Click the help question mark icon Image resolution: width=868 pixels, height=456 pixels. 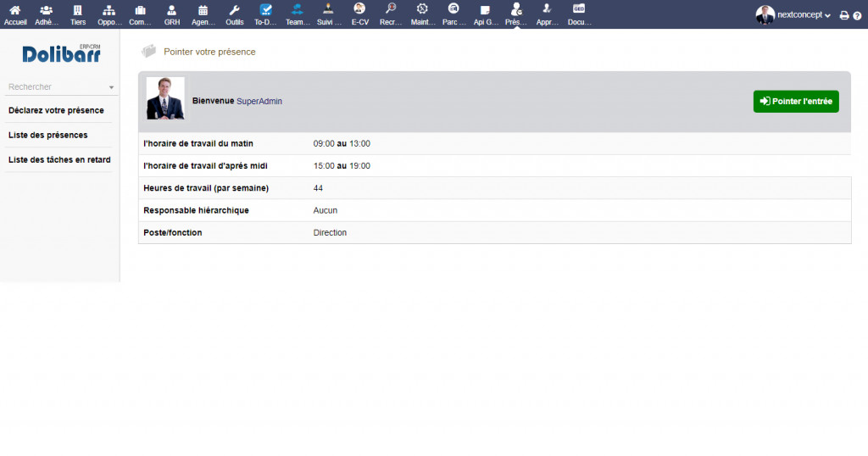[x=857, y=15]
